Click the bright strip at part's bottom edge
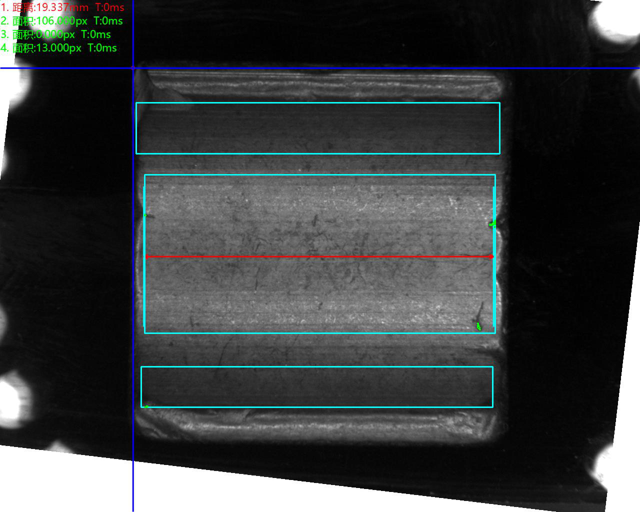Viewport: 640px width, 512px height. tap(317, 425)
